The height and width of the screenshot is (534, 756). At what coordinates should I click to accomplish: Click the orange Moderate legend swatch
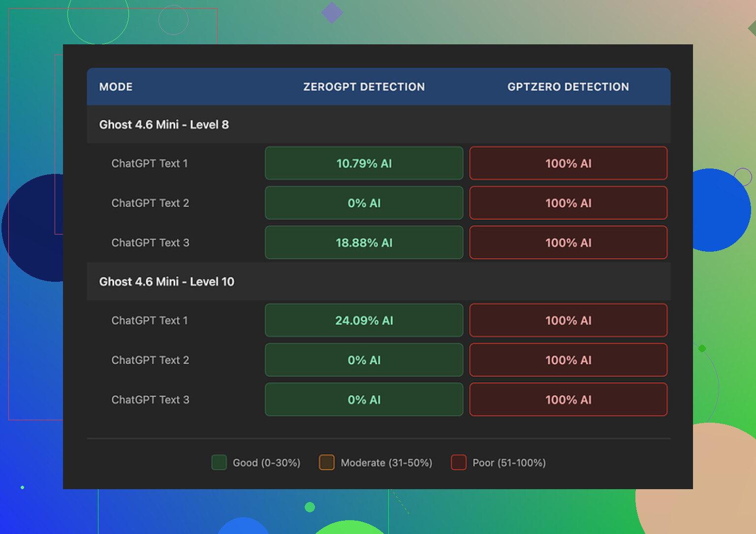(x=327, y=463)
